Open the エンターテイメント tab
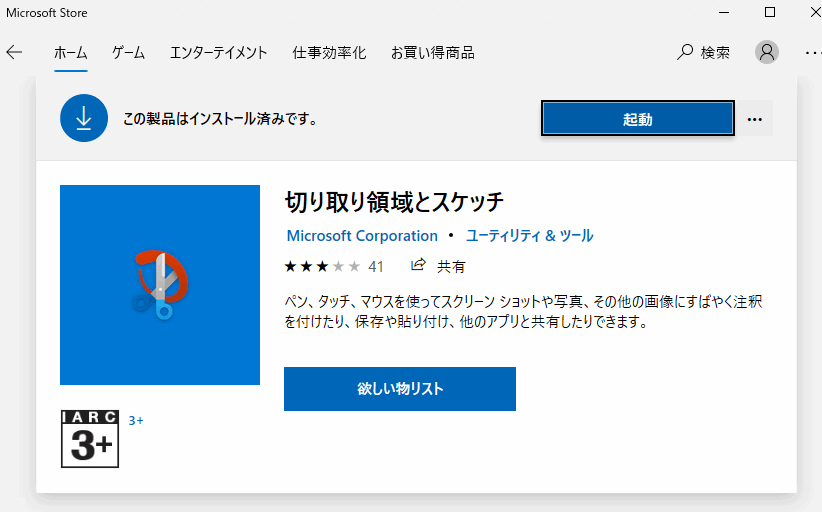The image size is (822, 512). (x=219, y=52)
